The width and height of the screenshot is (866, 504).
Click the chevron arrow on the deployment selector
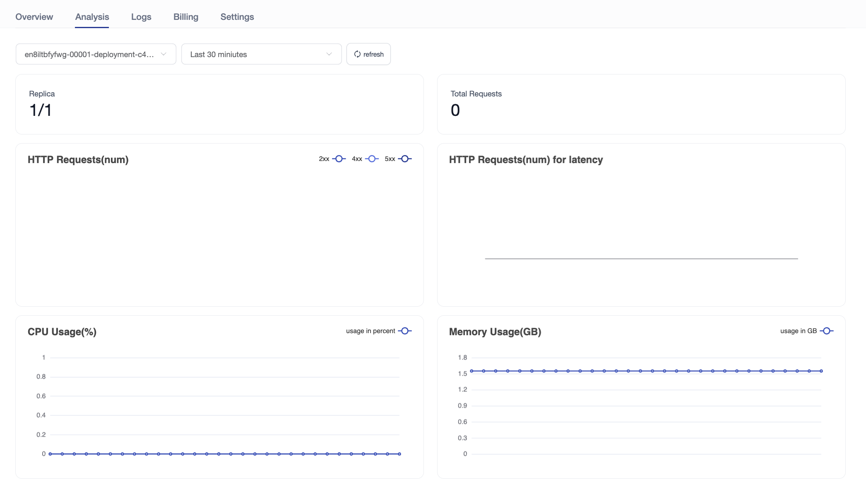coord(164,54)
